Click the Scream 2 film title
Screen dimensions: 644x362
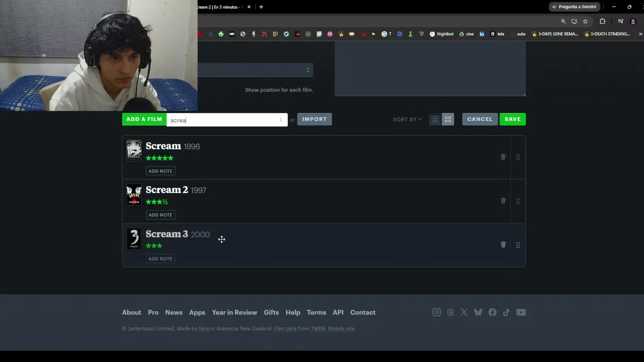(x=167, y=190)
